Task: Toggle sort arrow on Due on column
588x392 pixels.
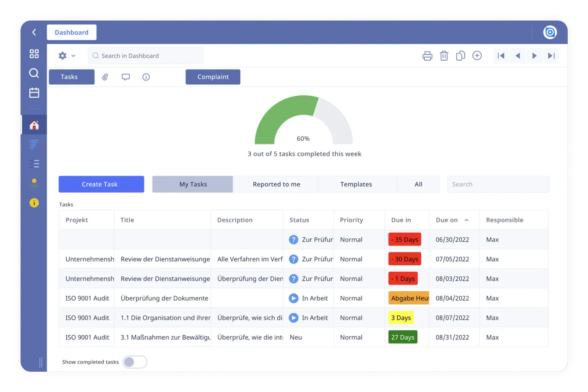Action: 467,220
